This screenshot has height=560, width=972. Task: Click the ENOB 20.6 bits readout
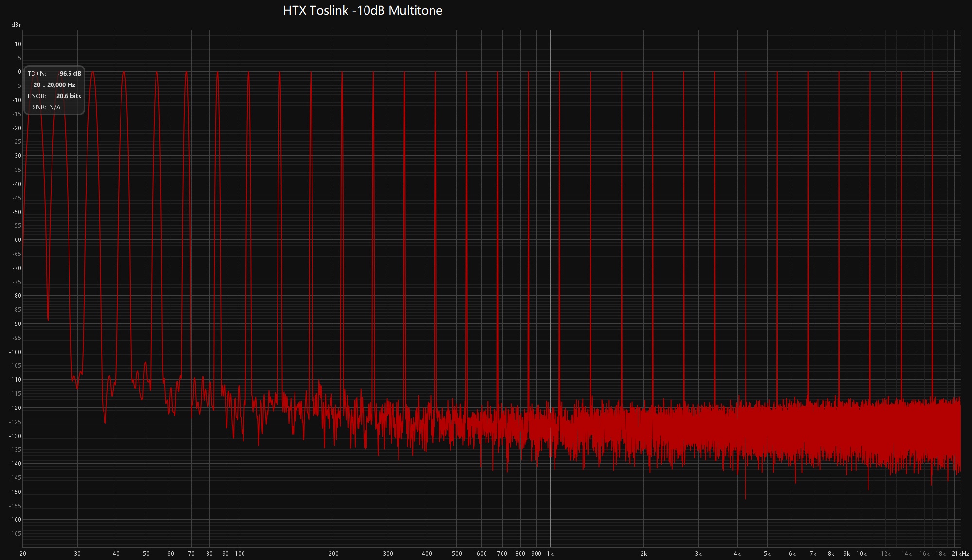click(54, 96)
